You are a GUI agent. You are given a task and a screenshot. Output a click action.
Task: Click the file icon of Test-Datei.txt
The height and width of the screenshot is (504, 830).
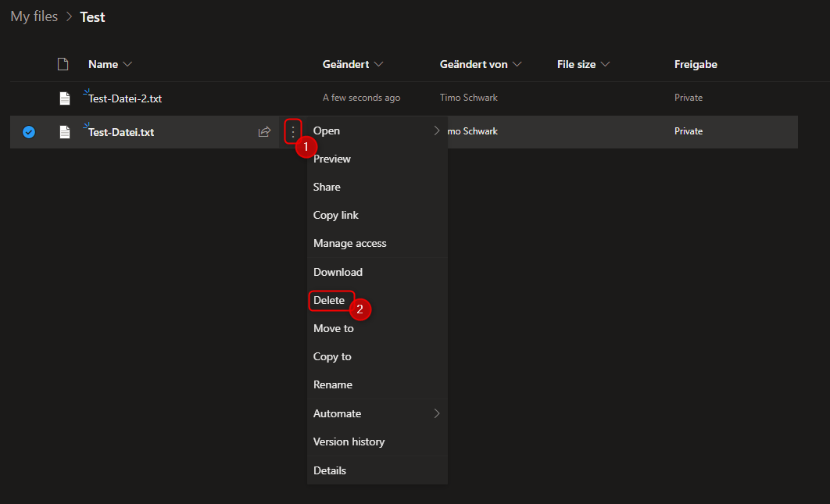64,132
